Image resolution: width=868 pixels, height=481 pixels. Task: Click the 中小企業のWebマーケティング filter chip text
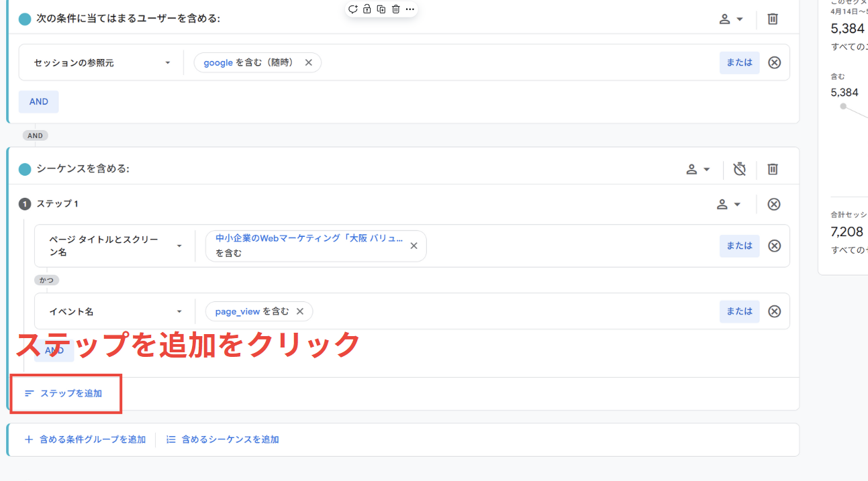(x=309, y=238)
